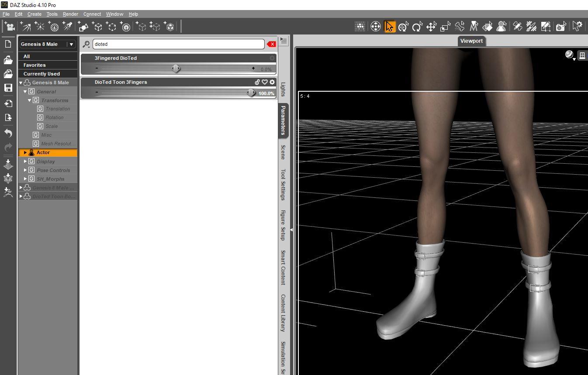Create a new camera from the toolbar

click(9, 27)
